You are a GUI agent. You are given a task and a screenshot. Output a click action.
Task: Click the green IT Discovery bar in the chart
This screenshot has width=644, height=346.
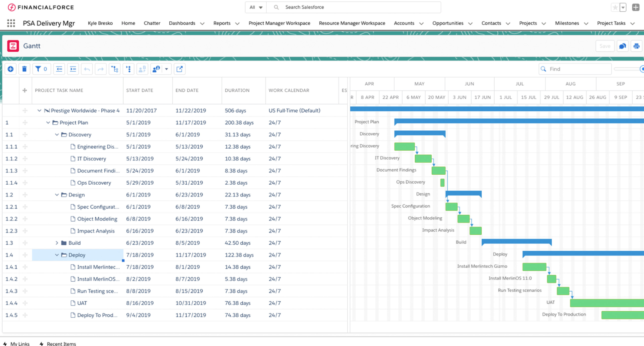[423, 159]
